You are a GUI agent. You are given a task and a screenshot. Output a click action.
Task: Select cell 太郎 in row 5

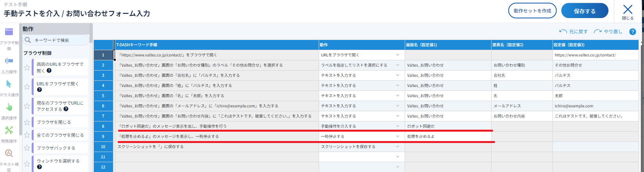pyautogui.click(x=596, y=96)
